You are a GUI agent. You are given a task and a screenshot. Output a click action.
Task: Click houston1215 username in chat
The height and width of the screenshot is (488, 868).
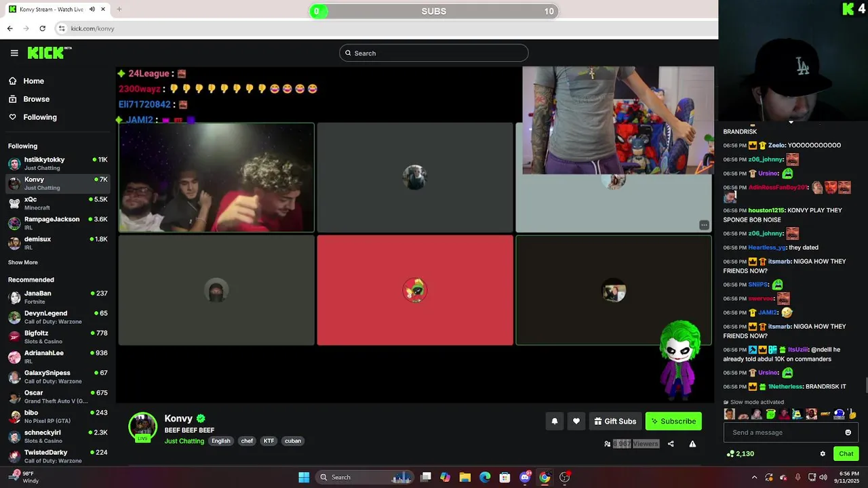click(x=767, y=210)
